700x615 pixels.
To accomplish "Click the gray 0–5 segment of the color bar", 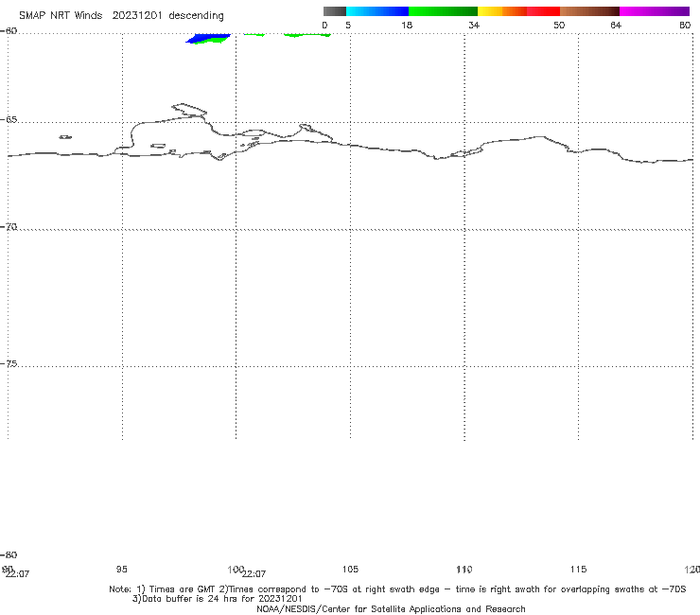I will coord(335,11).
